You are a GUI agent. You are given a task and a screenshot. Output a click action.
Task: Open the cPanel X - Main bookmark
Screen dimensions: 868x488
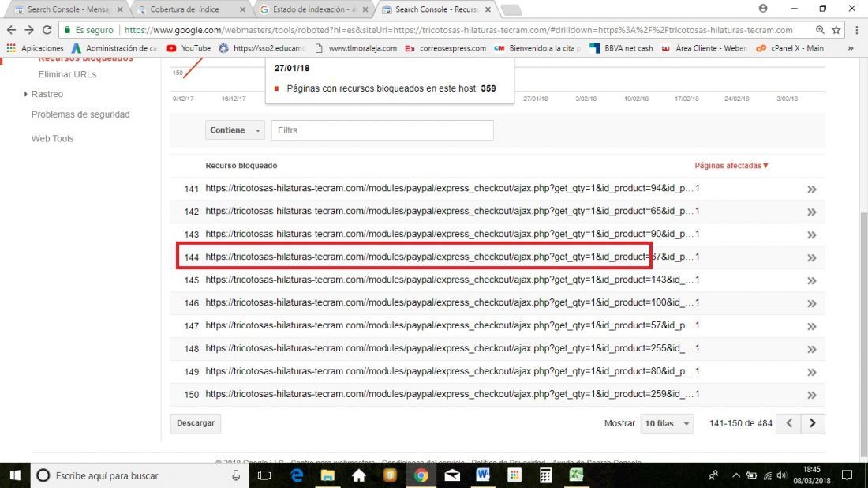[790, 48]
